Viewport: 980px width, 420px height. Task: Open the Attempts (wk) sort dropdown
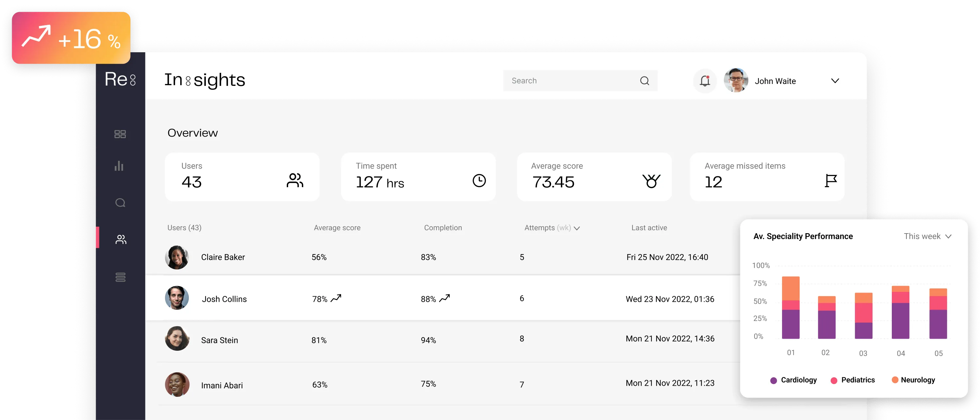[x=577, y=228]
